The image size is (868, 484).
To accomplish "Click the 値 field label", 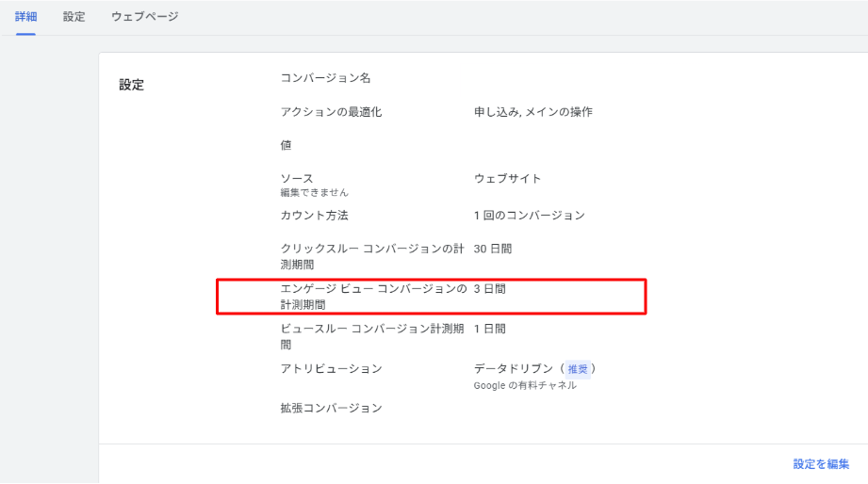I will [287, 146].
